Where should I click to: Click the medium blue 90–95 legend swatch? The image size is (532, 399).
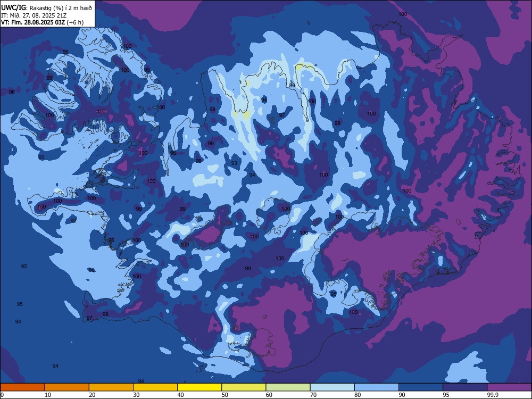[x=421, y=387]
